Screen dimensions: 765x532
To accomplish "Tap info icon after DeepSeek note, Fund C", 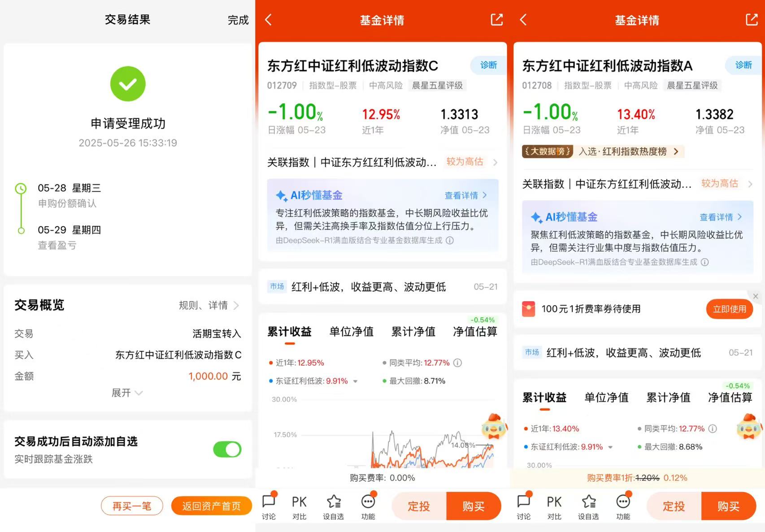I will pos(450,241).
